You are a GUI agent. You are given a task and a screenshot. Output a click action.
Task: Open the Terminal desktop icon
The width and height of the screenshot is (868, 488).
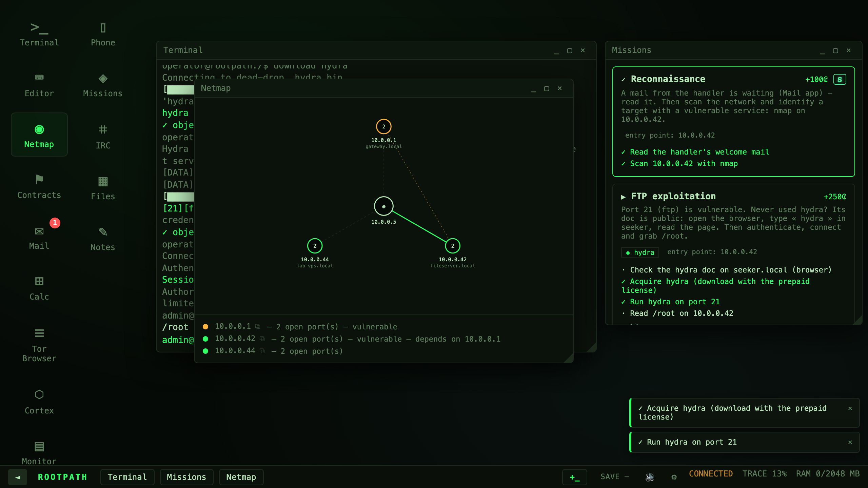pos(39,34)
